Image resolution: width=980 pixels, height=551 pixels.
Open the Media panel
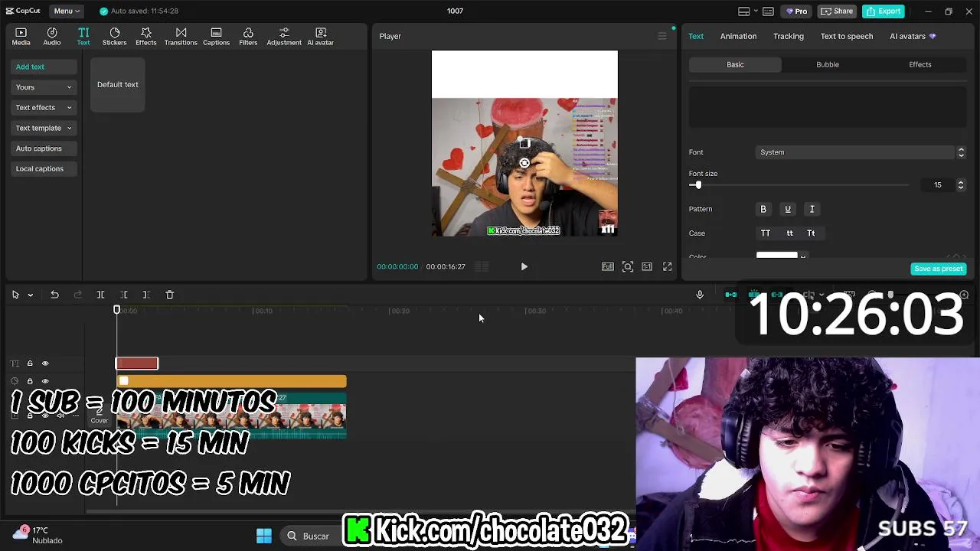[x=21, y=36]
